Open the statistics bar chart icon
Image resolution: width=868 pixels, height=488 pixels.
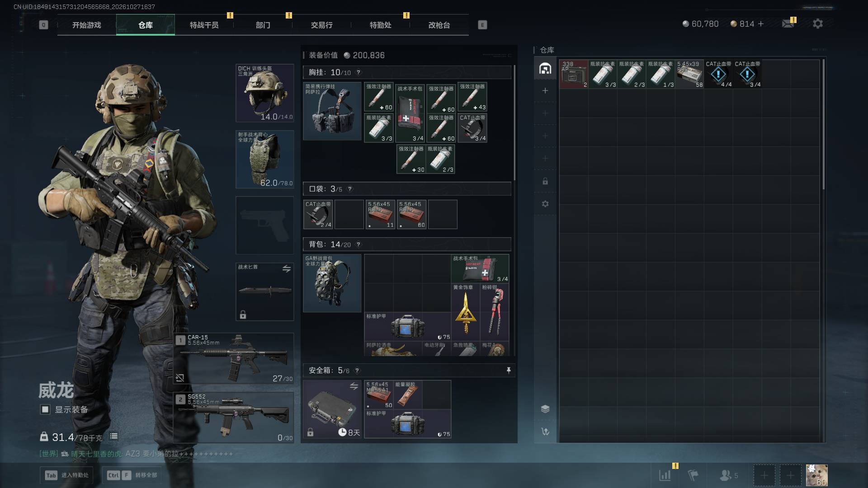[665, 475]
